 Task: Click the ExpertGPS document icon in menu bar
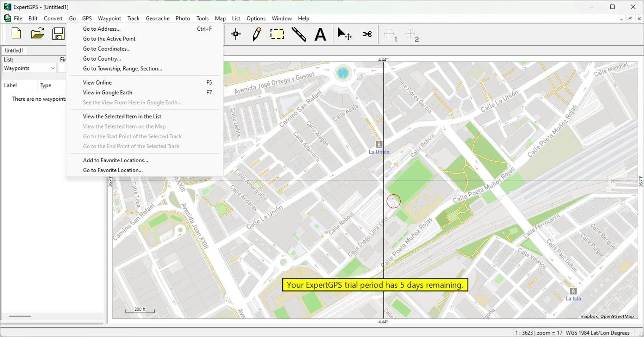(x=7, y=18)
